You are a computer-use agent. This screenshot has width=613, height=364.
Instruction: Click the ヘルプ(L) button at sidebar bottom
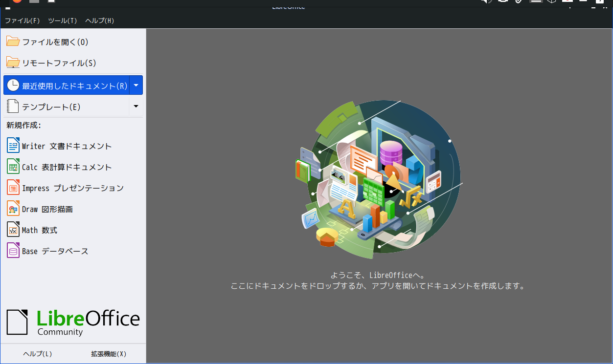point(38,354)
